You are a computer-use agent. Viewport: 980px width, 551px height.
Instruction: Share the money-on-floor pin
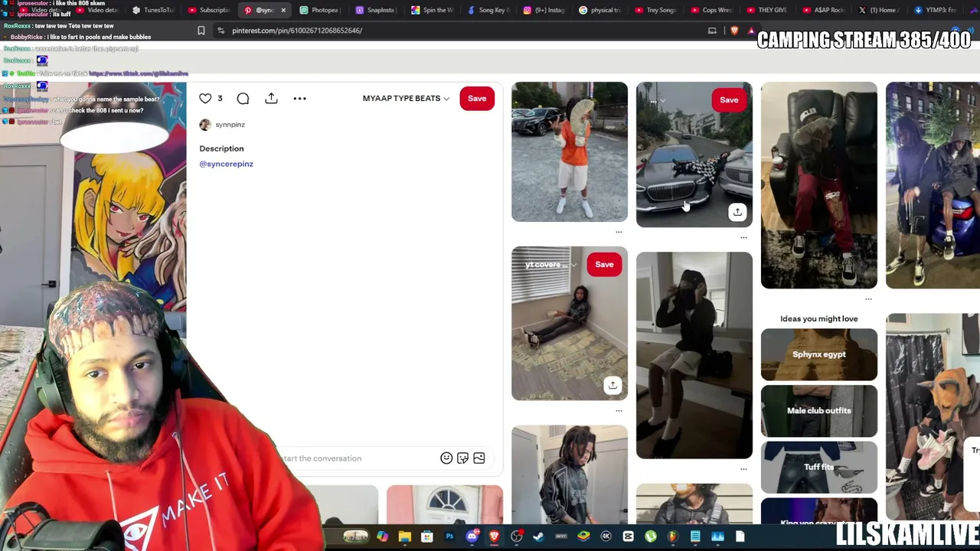pyautogui.click(x=612, y=385)
